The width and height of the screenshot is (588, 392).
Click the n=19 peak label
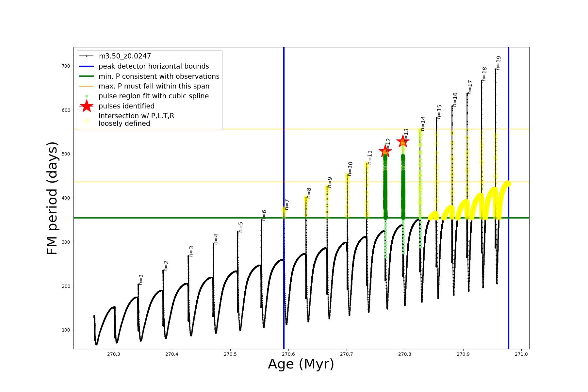pyautogui.click(x=498, y=63)
